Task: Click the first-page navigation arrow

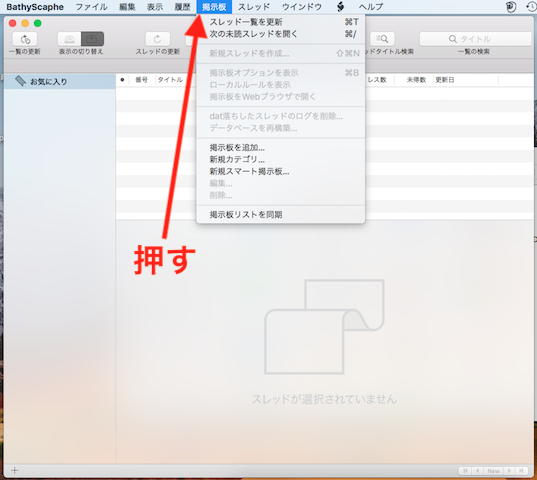Action: pyautogui.click(x=465, y=471)
